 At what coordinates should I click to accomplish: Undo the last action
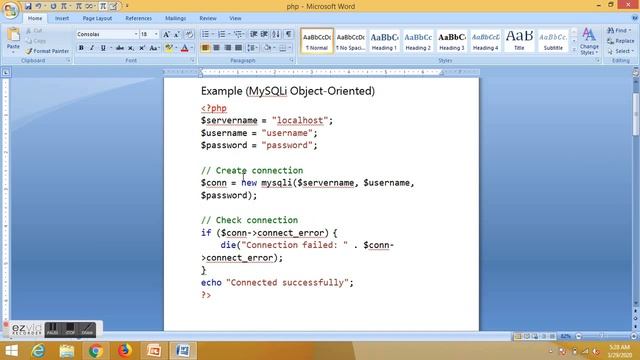click(x=38, y=6)
